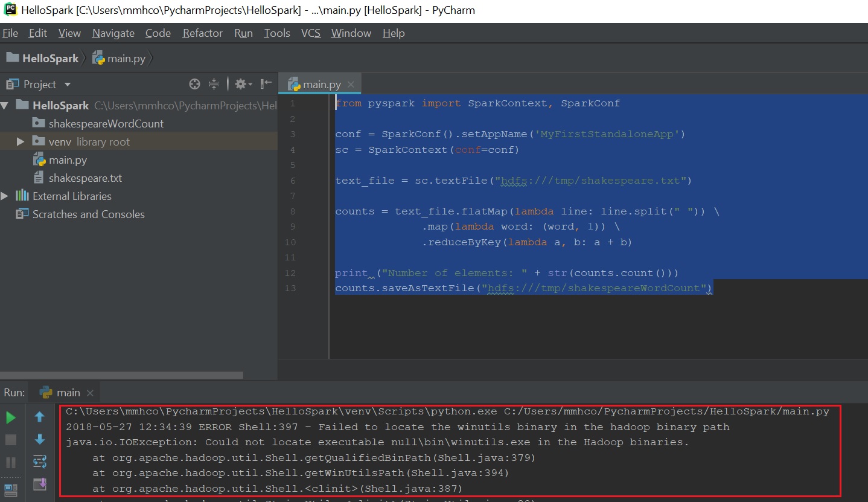Image resolution: width=868 pixels, height=502 pixels.
Task: Click the purple Scroll to End console icon
Action: [x=40, y=484]
